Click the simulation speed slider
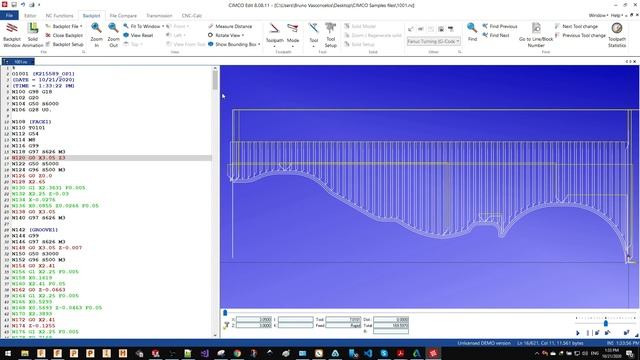The image size is (640, 360). [x=606, y=322]
